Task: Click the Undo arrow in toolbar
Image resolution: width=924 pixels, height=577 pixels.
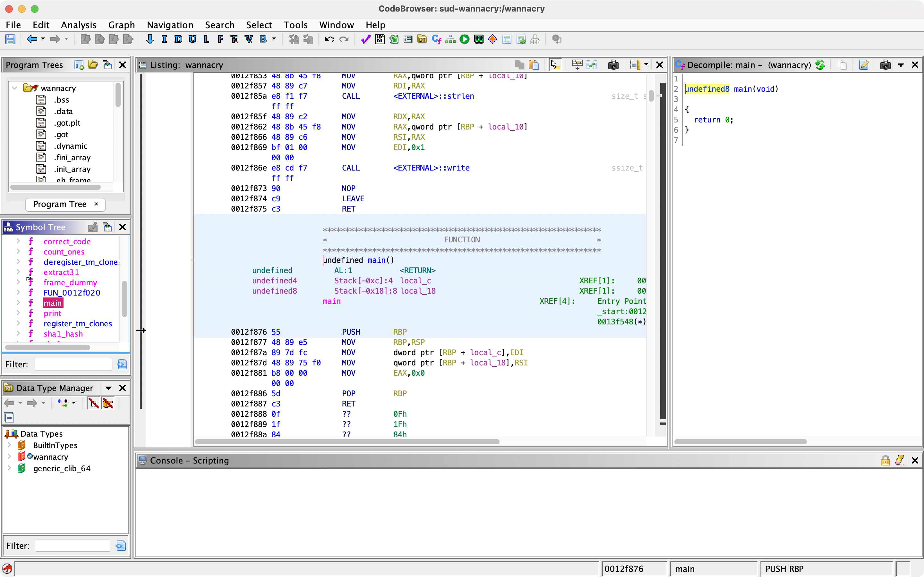Action: point(329,39)
